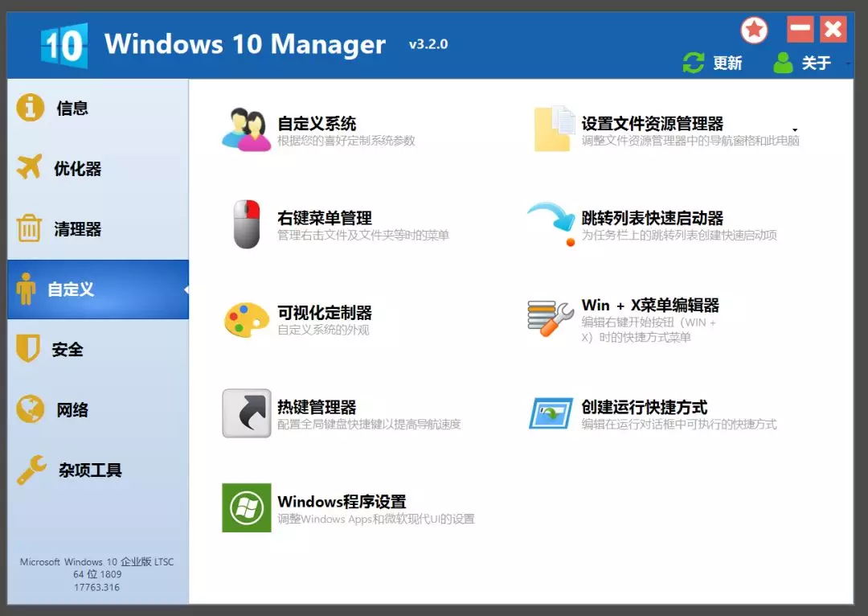
Task: Open the Win + X菜单编辑器 tool icon
Action: click(551, 318)
